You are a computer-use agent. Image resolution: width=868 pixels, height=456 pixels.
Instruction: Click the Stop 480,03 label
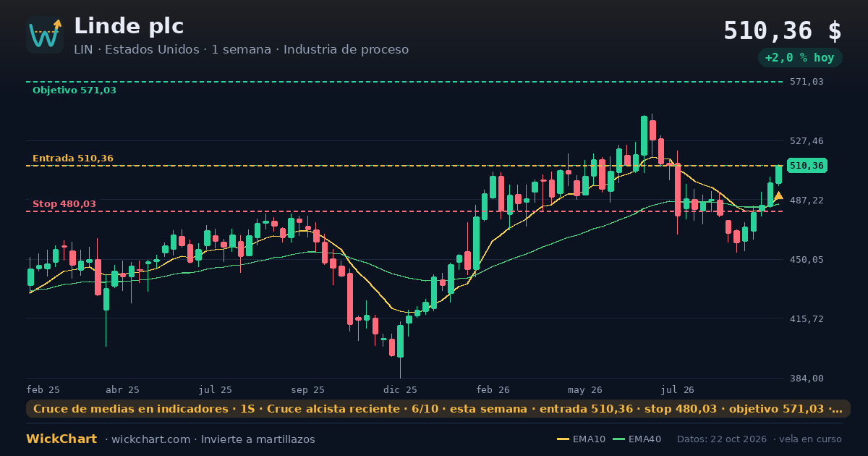tap(64, 204)
